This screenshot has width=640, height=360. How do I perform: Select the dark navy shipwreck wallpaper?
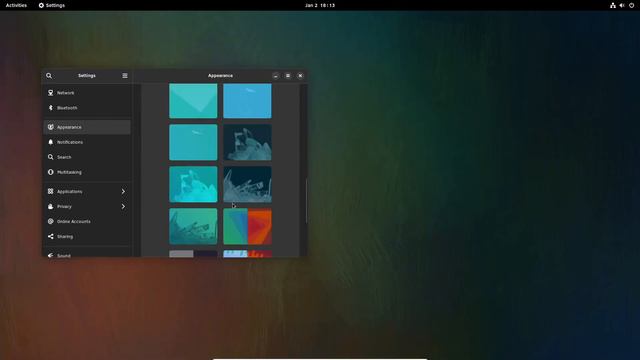247,184
